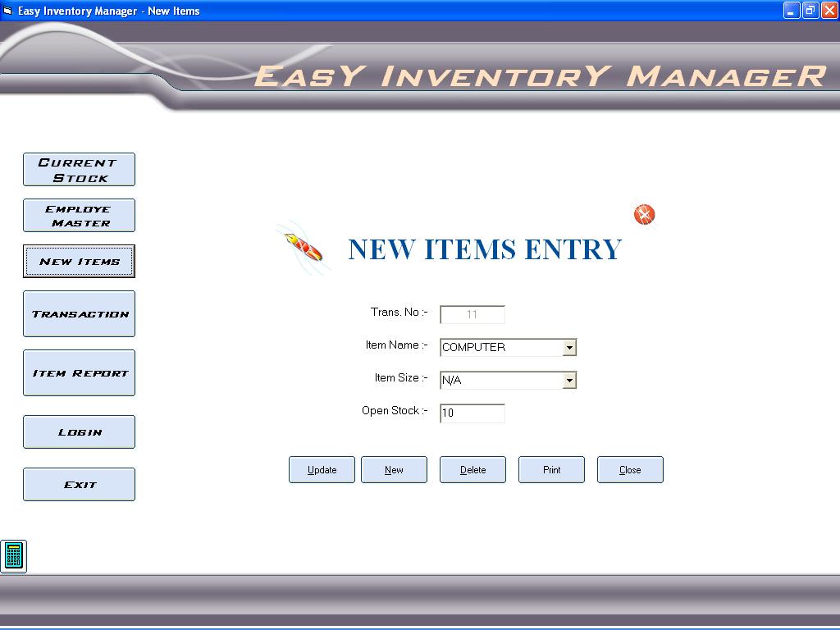Click the Trans. No field

(472, 315)
